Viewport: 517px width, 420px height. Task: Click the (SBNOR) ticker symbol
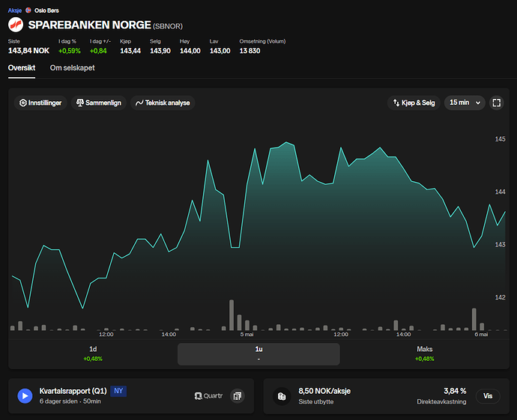pyautogui.click(x=168, y=26)
